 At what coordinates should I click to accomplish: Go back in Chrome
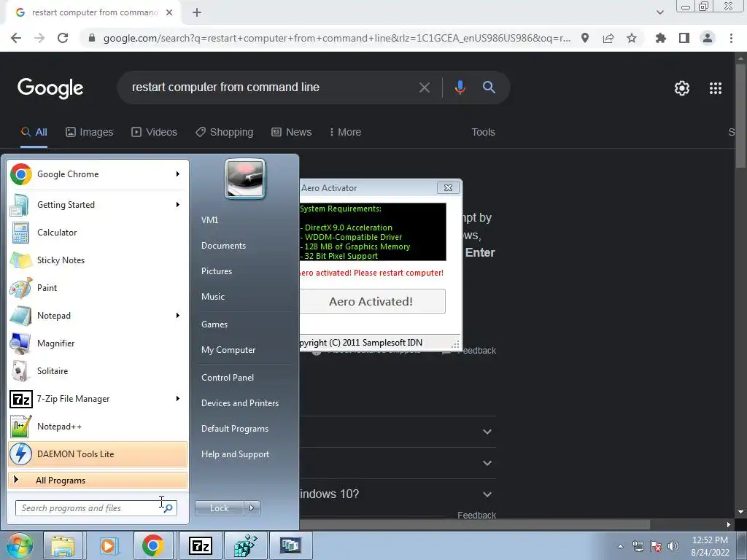pos(16,38)
